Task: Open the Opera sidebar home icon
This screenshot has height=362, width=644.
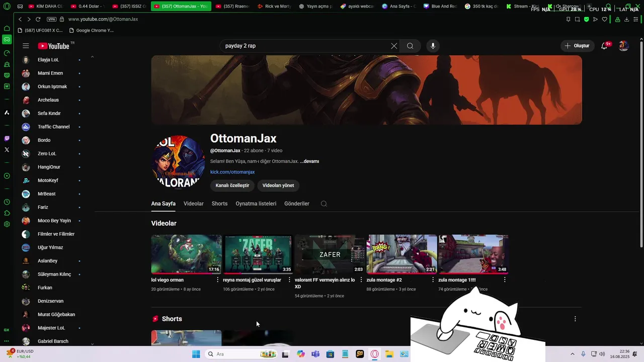Action: click(x=7, y=28)
